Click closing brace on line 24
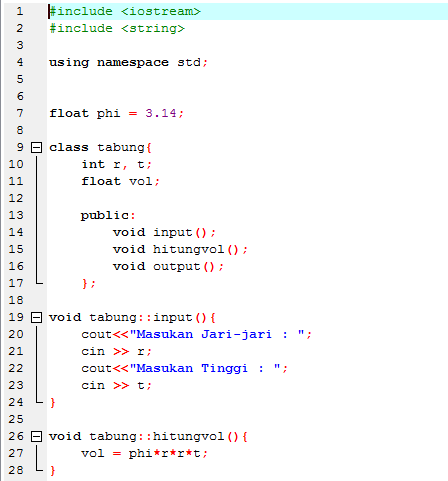448x481 pixels. click(53, 403)
